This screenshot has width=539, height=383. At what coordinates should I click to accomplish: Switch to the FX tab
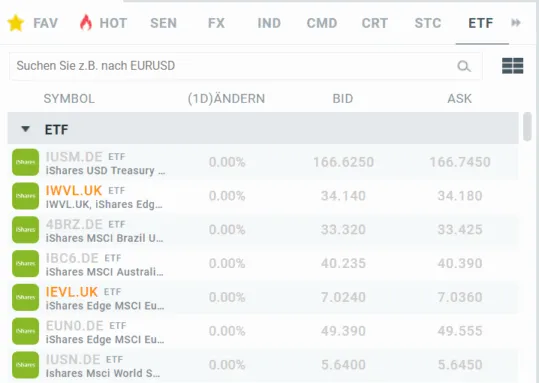[216, 23]
